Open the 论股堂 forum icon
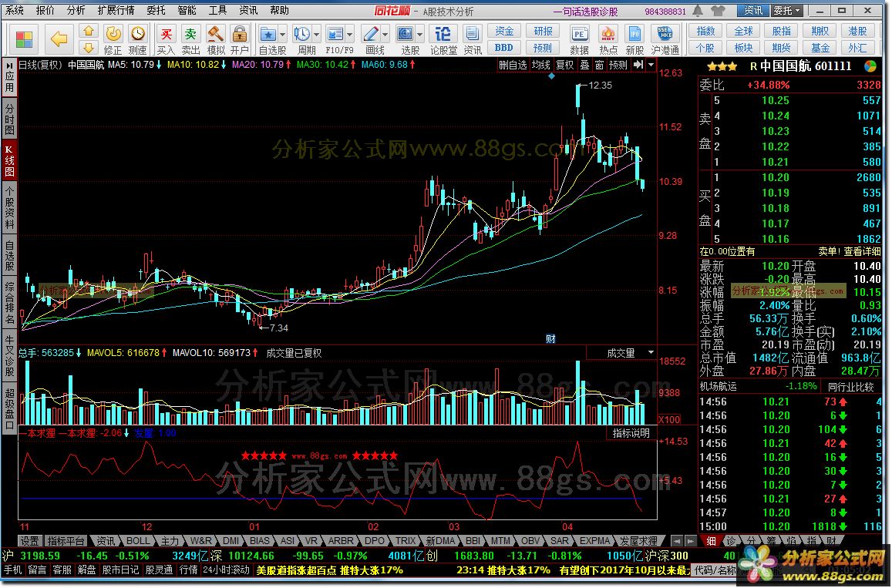 pyautogui.click(x=443, y=40)
